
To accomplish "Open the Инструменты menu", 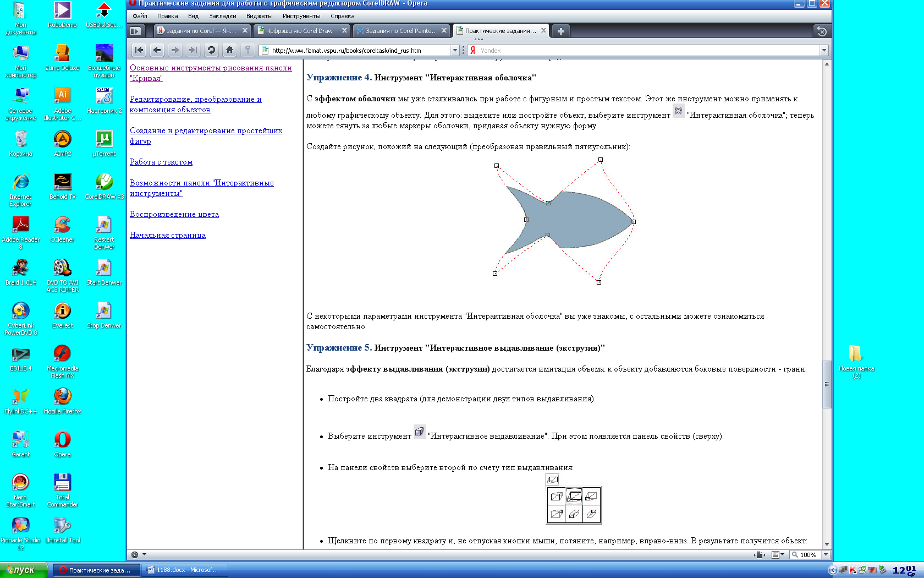I will coord(301,16).
